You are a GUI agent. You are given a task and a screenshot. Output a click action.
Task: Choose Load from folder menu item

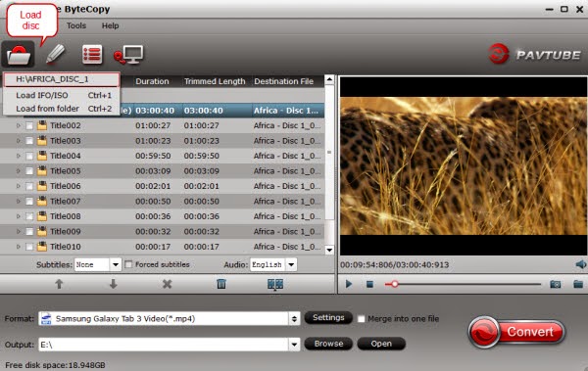[x=62, y=109]
